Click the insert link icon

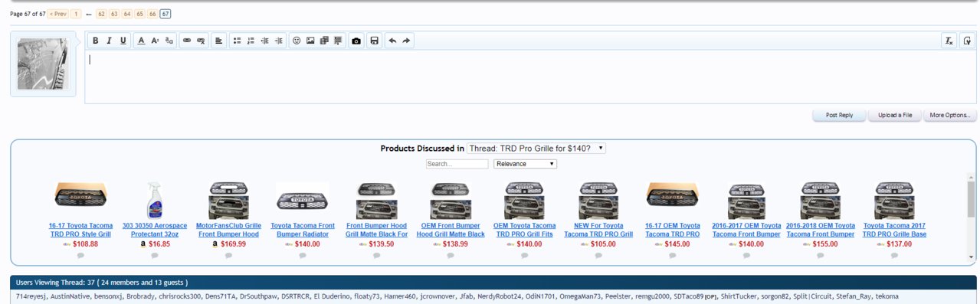click(187, 41)
